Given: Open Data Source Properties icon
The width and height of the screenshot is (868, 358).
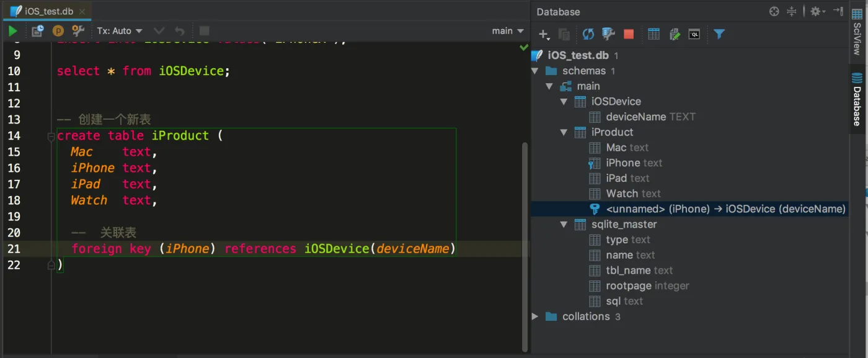Looking at the screenshot, I should pos(608,34).
